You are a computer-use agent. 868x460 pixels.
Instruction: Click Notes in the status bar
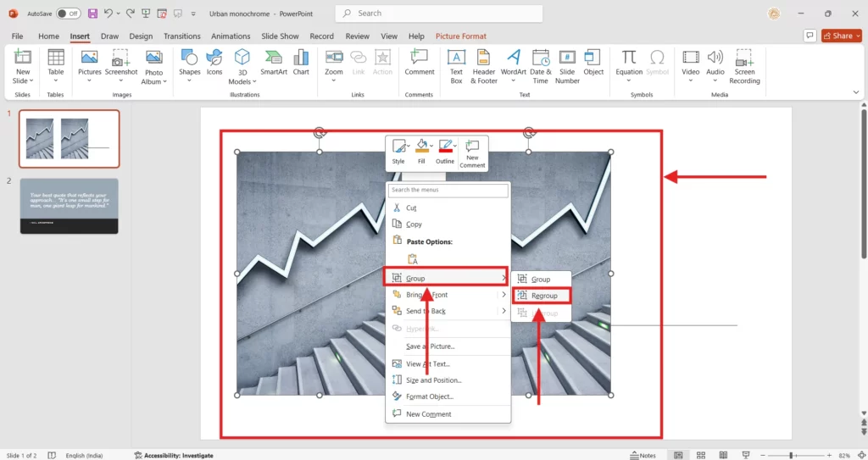(643, 455)
